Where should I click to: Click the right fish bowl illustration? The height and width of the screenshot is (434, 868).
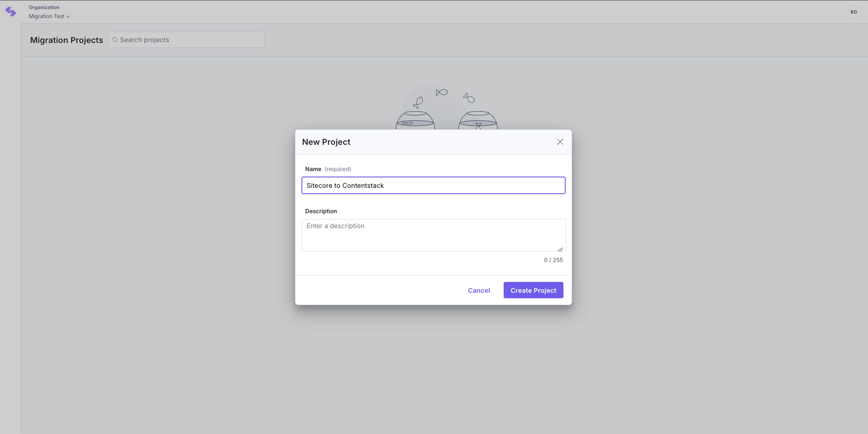(x=478, y=121)
